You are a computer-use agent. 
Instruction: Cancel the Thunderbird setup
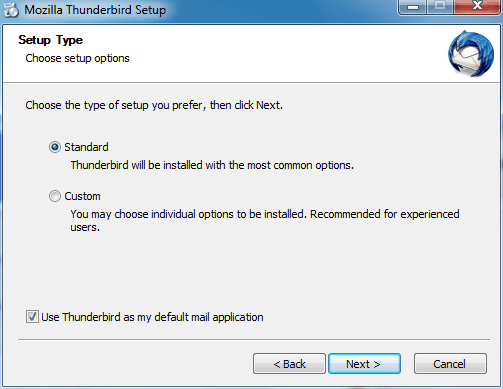point(450,364)
